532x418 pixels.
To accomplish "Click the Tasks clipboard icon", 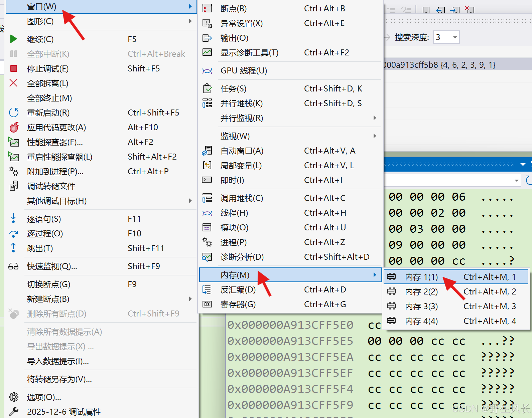I will tap(207, 88).
